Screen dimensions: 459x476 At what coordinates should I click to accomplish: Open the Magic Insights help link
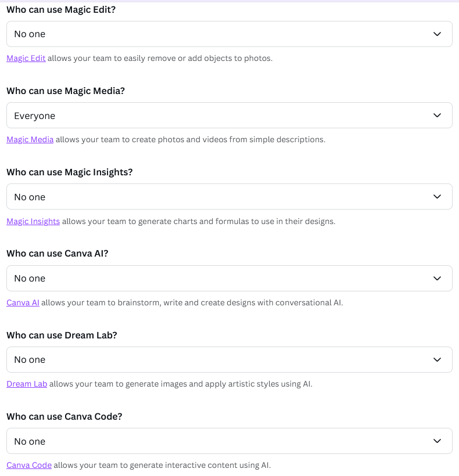point(33,221)
